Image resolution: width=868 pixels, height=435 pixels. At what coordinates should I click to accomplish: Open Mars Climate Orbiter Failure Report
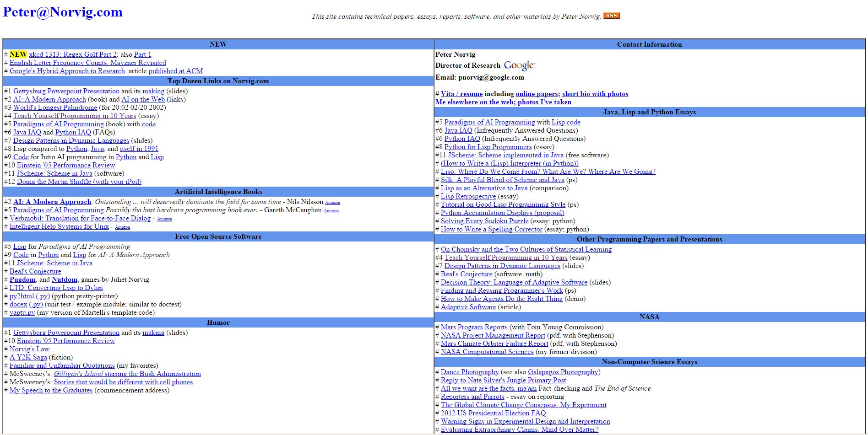tap(494, 344)
